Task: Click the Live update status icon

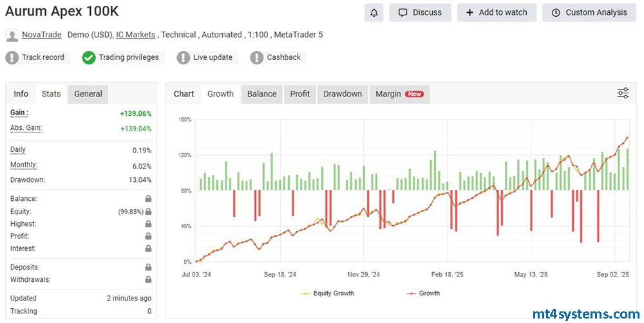Action: pyautogui.click(x=184, y=57)
